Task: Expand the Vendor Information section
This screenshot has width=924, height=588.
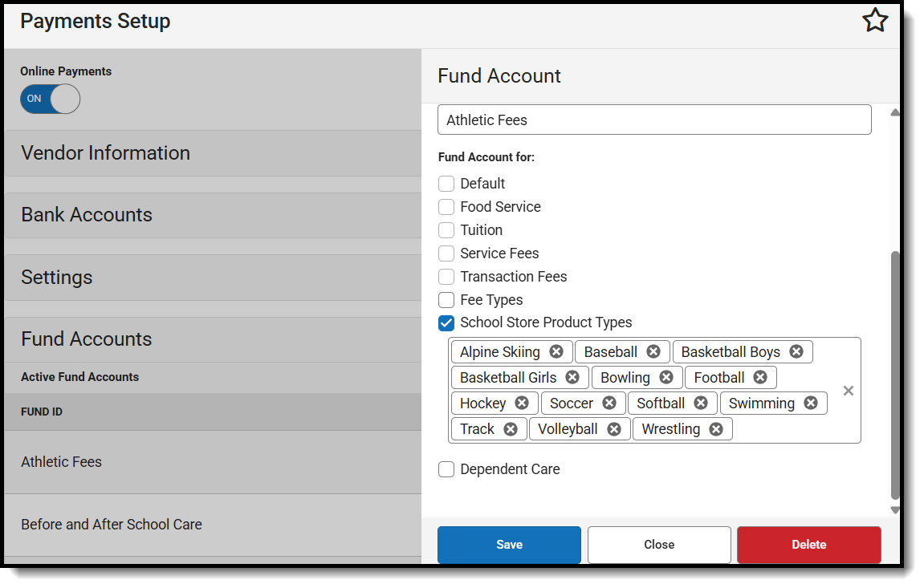Action: [x=105, y=152]
